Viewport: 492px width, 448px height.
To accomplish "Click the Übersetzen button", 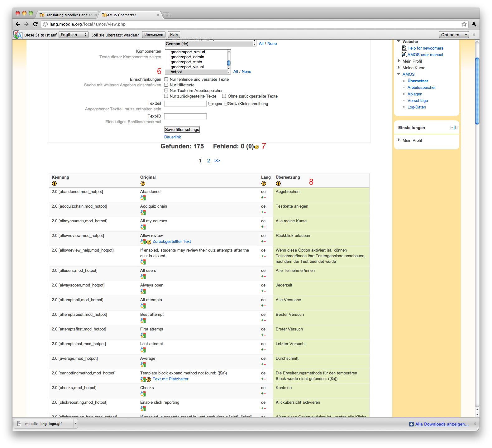I will (x=154, y=35).
